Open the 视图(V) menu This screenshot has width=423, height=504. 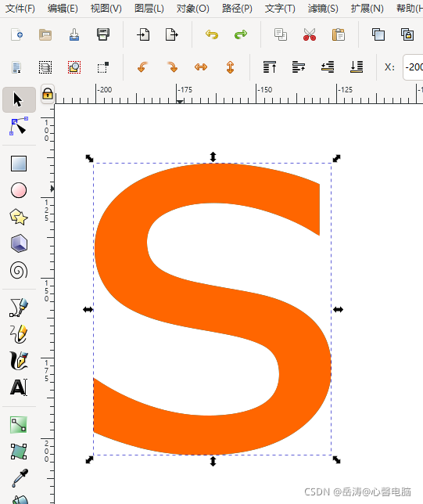pos(106,8)
